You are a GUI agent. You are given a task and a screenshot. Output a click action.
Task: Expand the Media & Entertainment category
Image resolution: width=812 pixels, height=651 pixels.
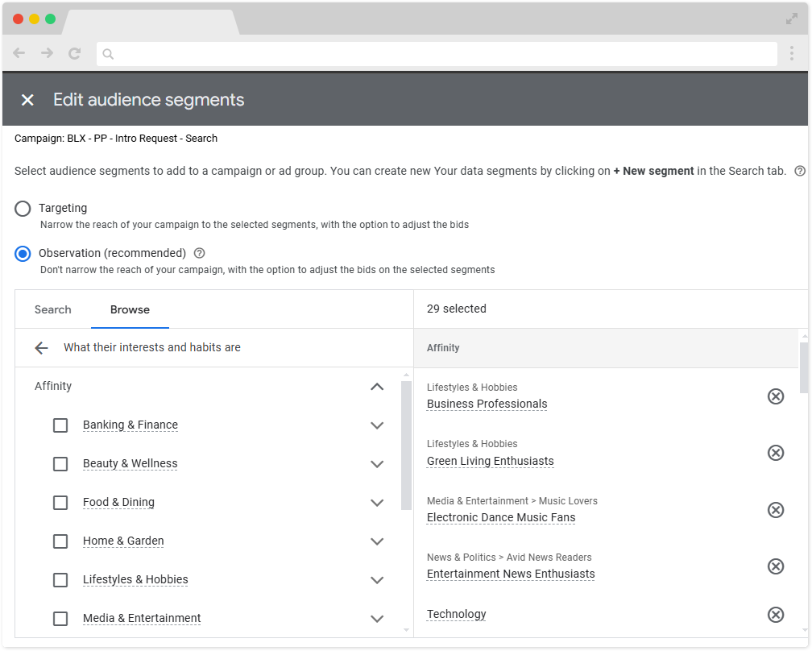(x=377, y=619)
